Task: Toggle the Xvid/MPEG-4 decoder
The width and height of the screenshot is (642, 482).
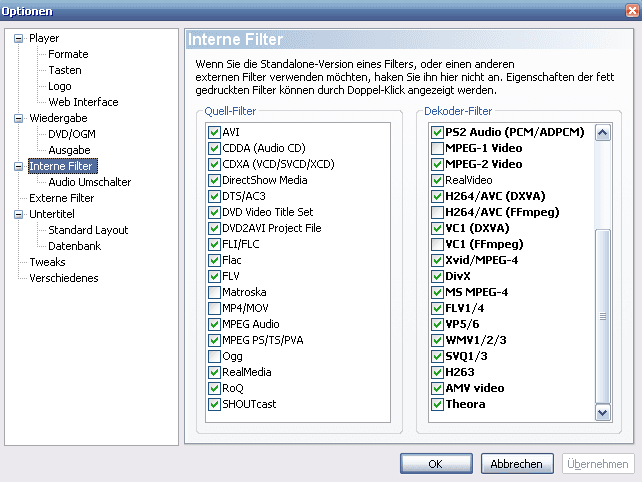Action: [x=437, y=260]
